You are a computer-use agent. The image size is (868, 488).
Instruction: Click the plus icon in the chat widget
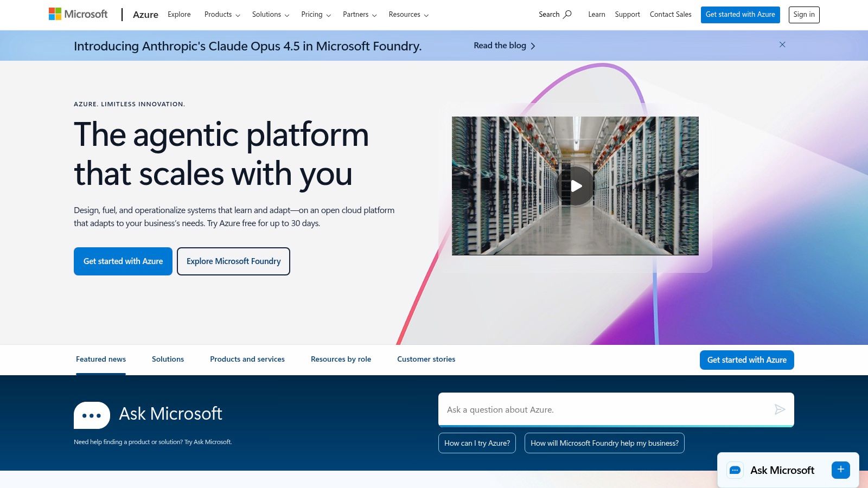point(840,470)
